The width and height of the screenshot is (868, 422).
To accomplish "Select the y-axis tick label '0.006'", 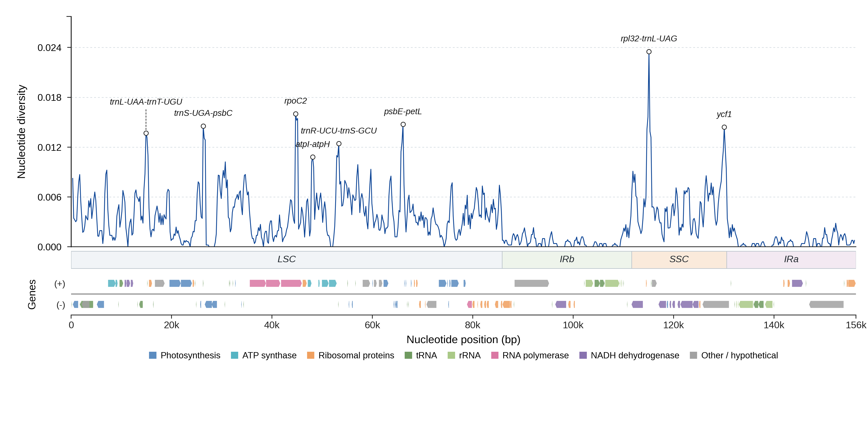I will [x=50, y=197].
